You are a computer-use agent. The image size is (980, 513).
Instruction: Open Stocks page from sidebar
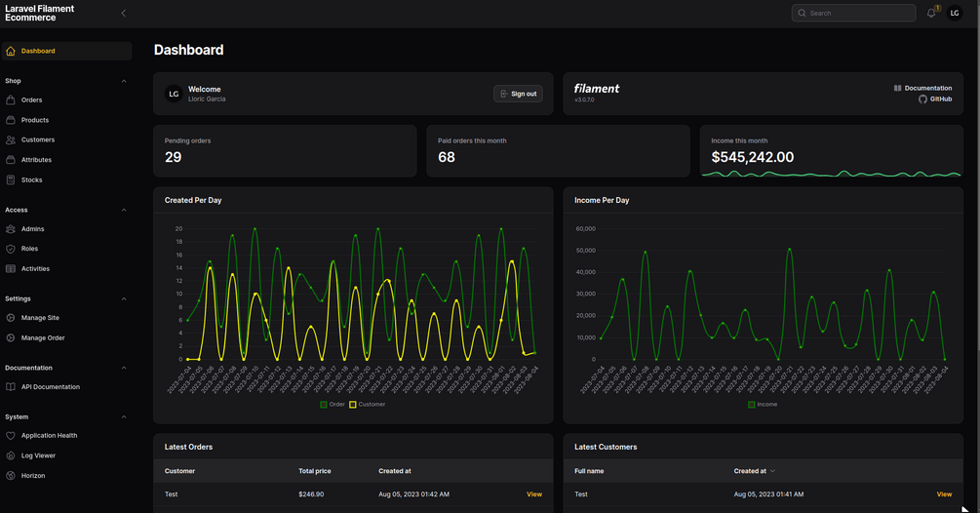point(66,180)
